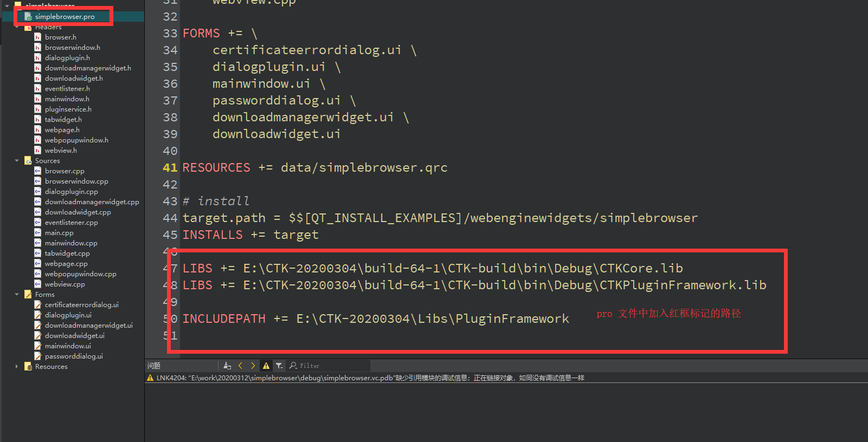Open webview.cpp source file
This screenshot has height=442, width=868.
click(65, 284)
